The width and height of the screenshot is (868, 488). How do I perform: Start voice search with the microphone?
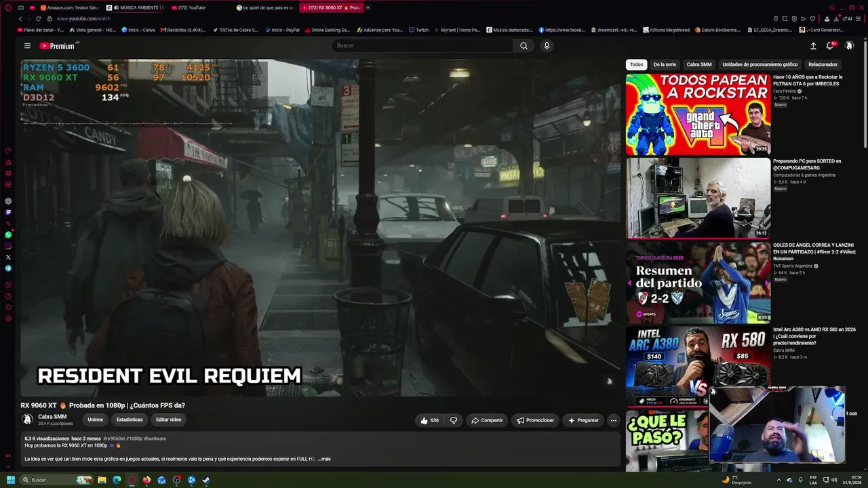click(547, 45)
